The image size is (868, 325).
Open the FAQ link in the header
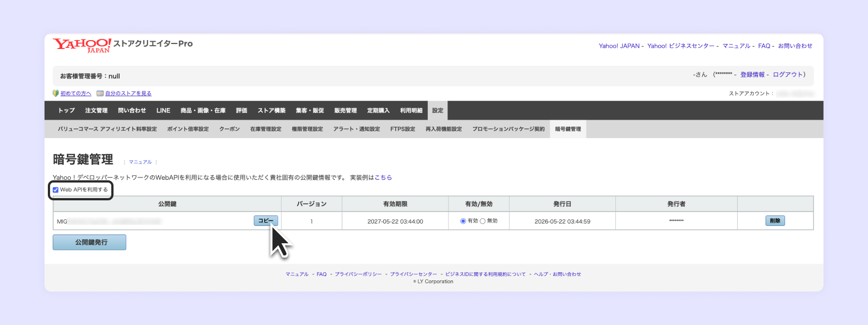764,46
